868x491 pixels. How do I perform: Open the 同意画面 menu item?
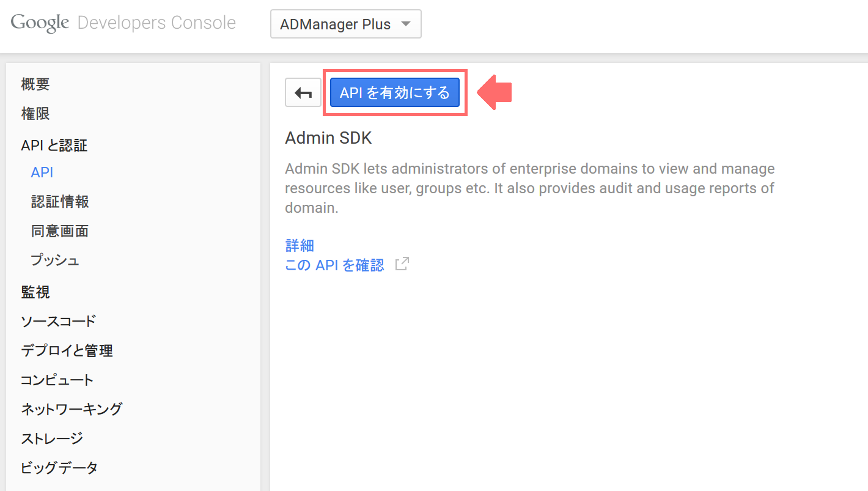click(x=59, y=231)
